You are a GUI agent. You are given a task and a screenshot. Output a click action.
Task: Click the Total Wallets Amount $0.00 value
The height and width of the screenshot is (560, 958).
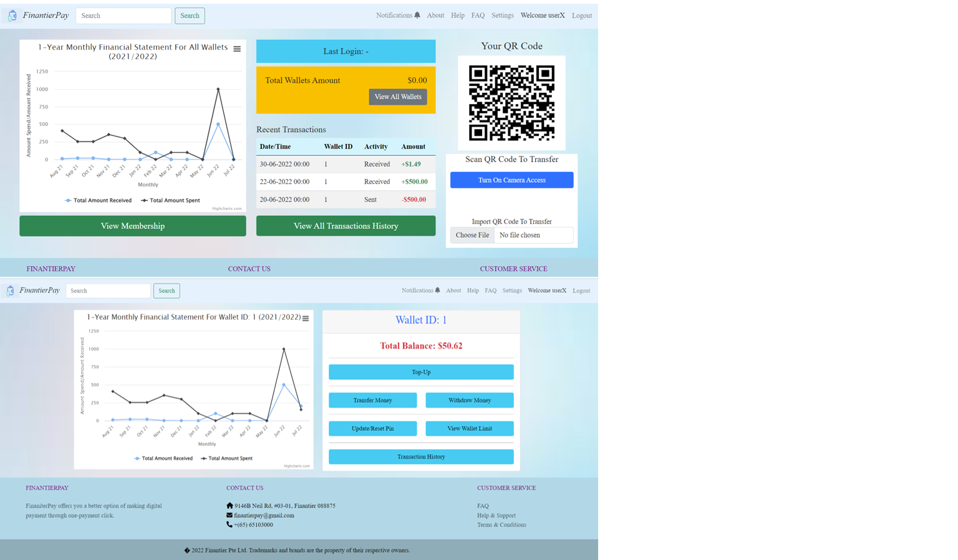pos(417,80)
